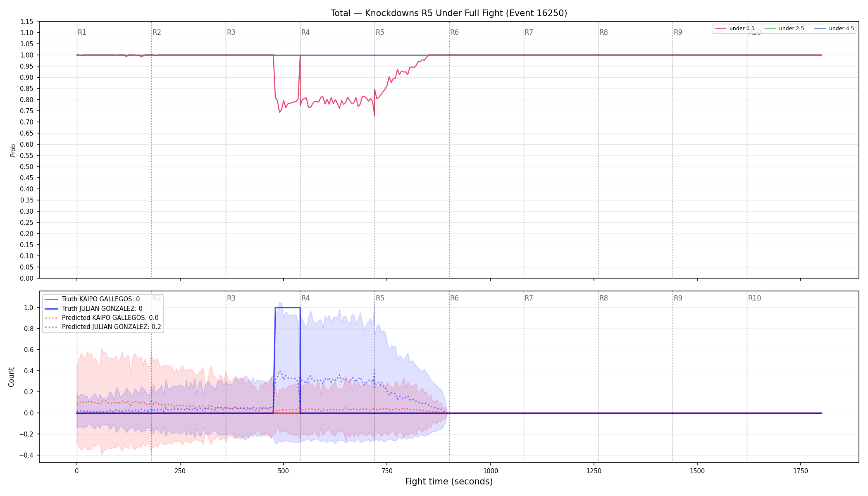This screenshot has width=868, height=496.
Task: Click the R6 round label in the count chart
Action: tap(454, 298)
